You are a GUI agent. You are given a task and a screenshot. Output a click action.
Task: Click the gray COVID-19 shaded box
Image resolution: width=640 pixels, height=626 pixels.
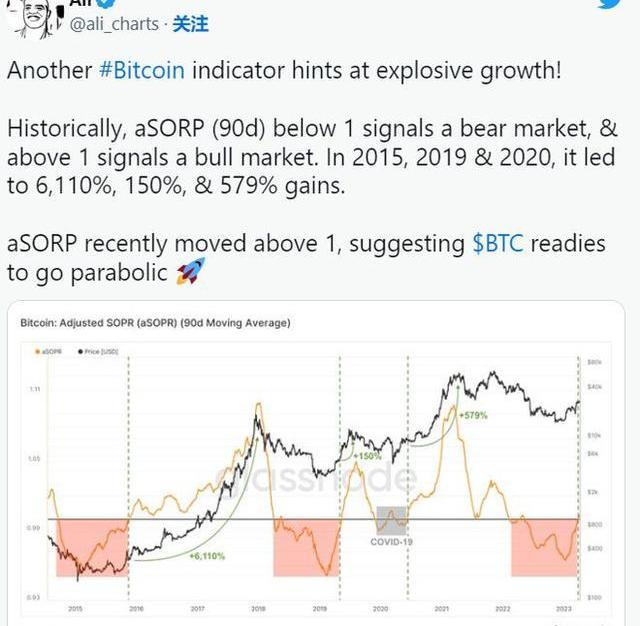point(391,519)
